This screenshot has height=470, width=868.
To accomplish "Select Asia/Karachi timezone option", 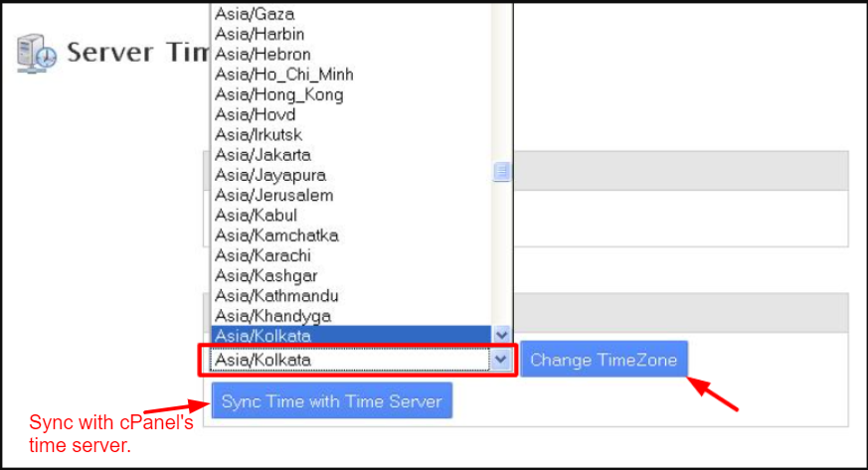I will tap(351, 255).
